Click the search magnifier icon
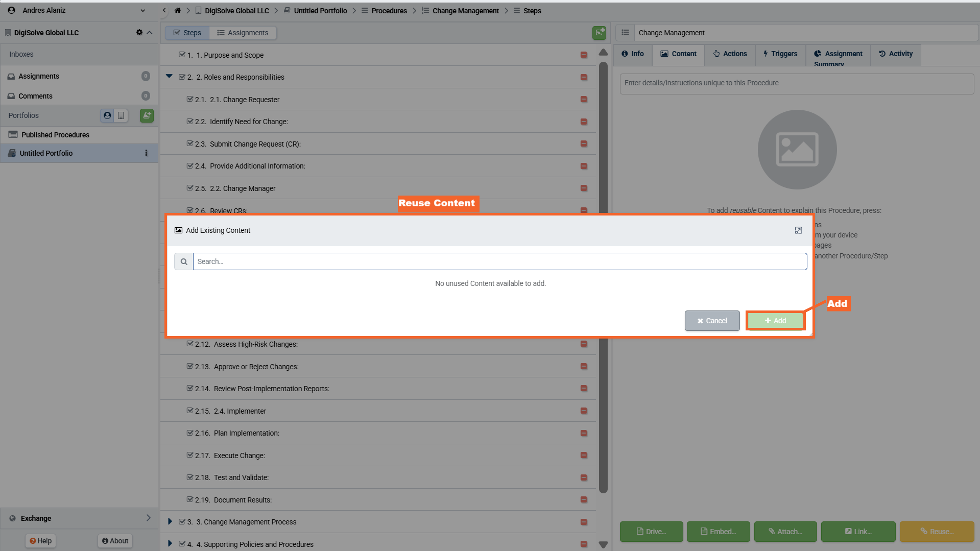 point(184,261)
